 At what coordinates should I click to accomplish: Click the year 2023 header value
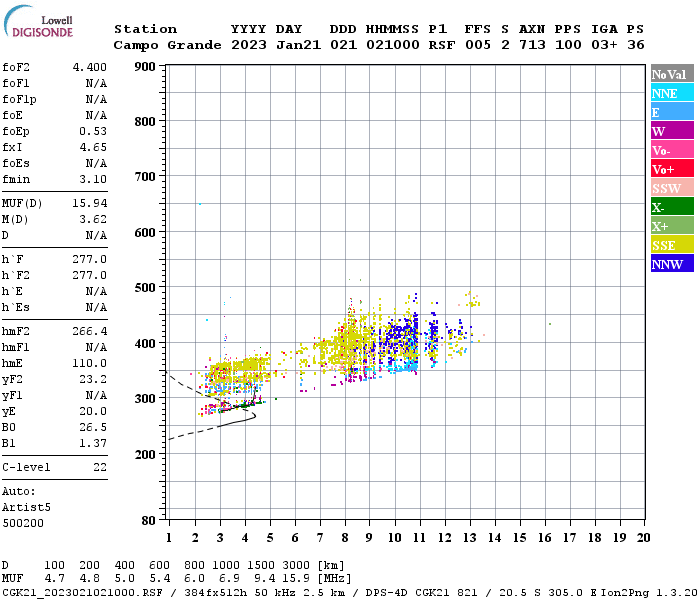point(249,45)
